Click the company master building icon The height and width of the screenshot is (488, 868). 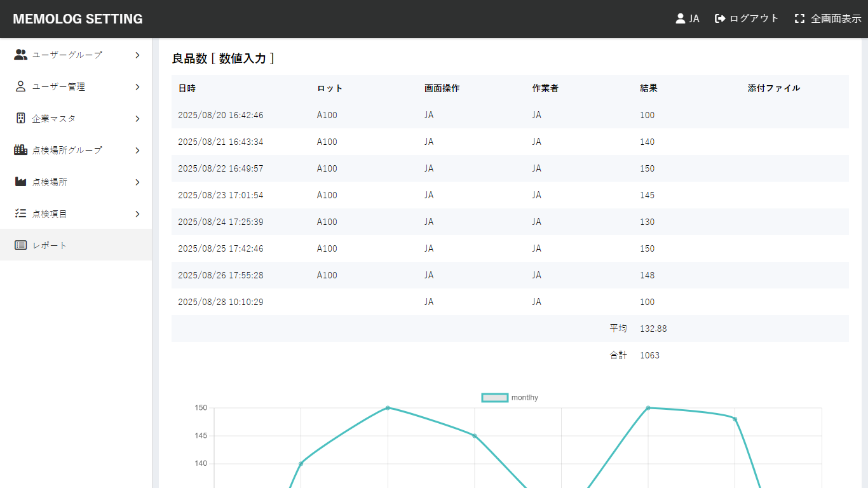tap(20, 118)
